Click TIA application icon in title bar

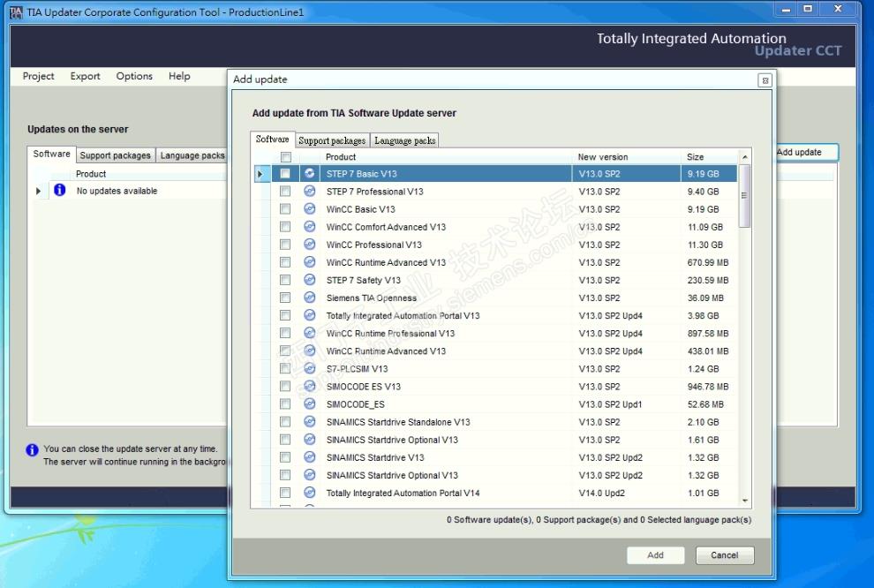coord(16,12)
